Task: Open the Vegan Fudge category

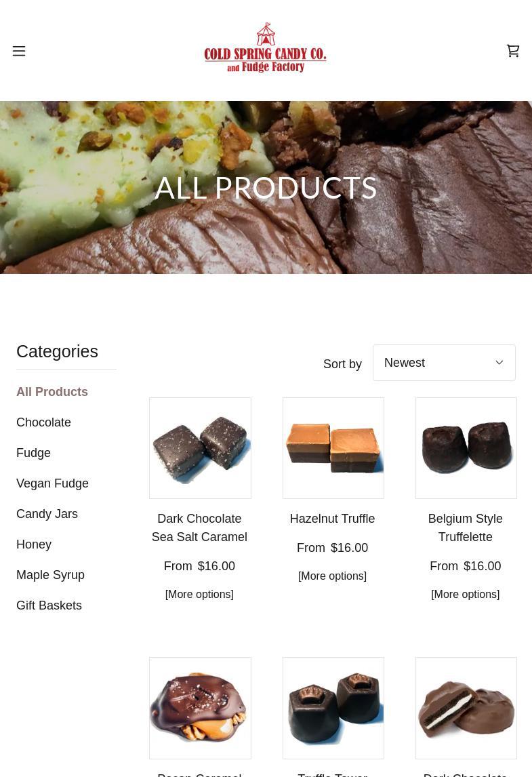Action: 52,483
